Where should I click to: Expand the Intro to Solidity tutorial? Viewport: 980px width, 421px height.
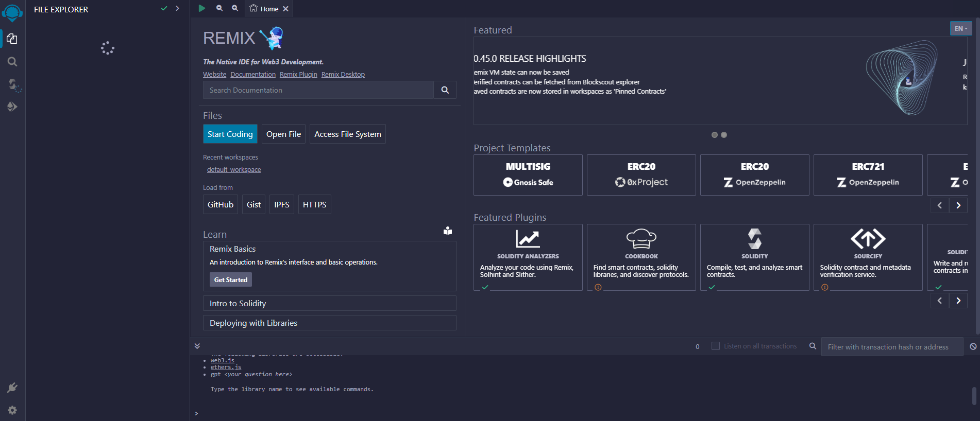330,303
